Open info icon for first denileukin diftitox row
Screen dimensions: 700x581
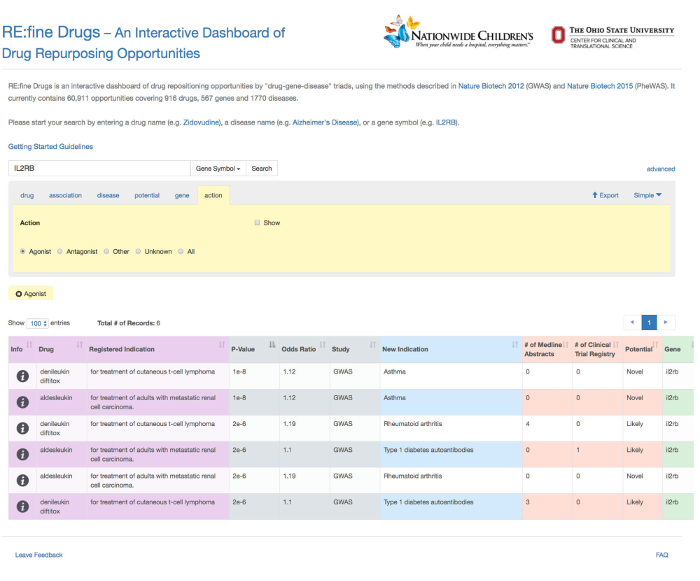click(20, 375)
